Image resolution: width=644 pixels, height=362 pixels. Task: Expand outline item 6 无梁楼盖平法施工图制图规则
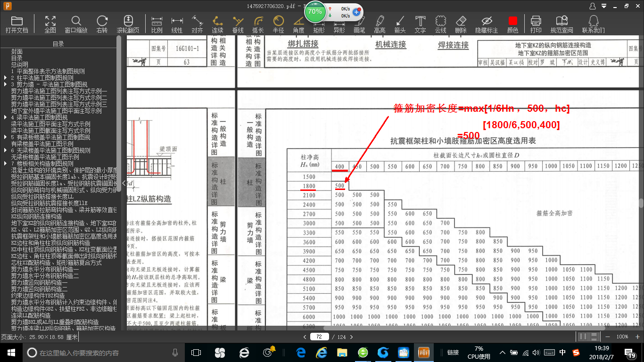pyautogui.click(x=6, y=150)
